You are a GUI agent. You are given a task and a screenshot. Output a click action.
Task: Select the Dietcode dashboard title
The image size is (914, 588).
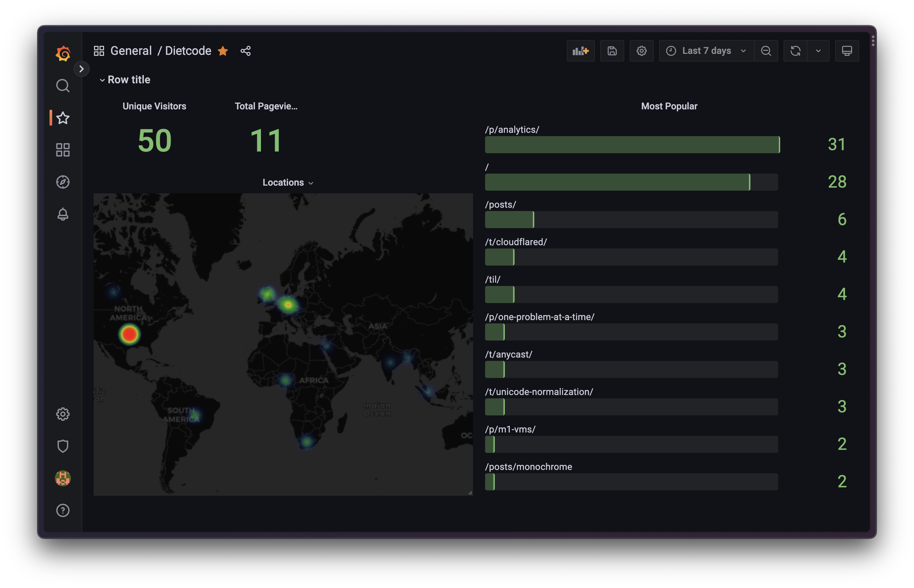pos(189,50)
